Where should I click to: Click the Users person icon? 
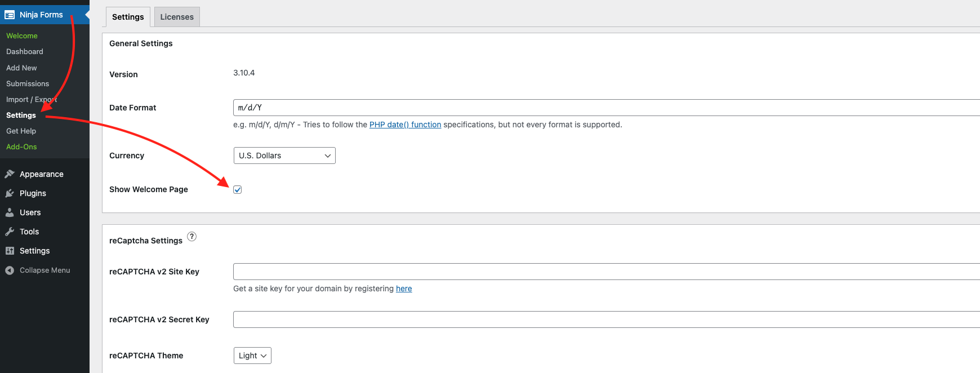(x=10, y=212)
